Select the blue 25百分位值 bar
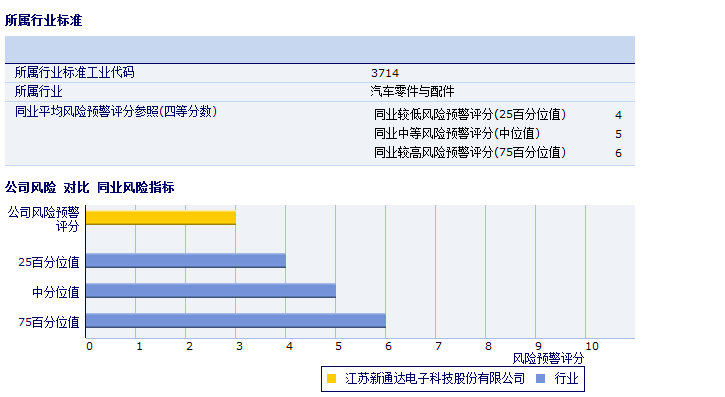The height and width of the screenshot is (397, 725). 186,261
